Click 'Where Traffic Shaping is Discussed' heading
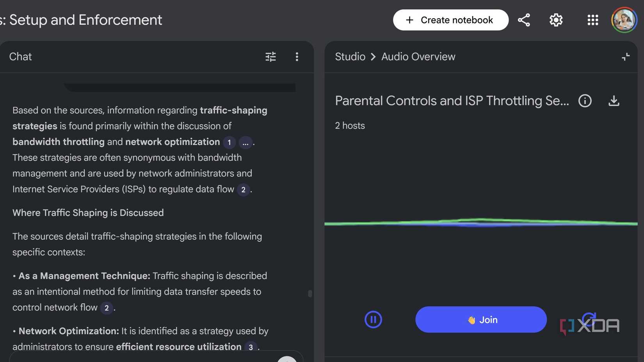This screenshot has width=644, height=362. 88,213
